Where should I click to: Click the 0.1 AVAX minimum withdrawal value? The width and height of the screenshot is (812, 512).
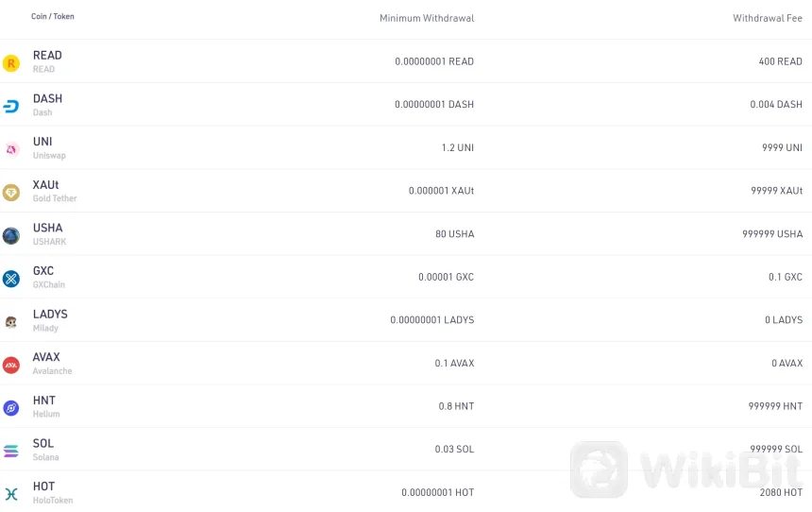[x=454, y=364]
